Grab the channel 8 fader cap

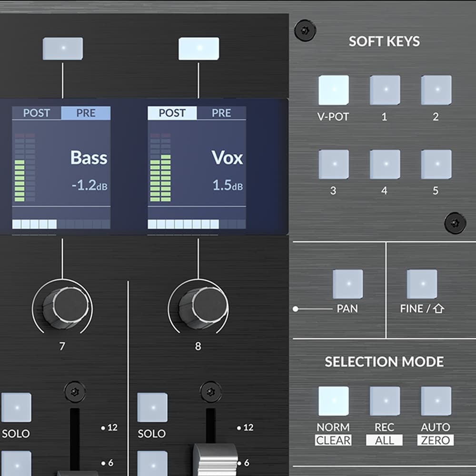point(216,460)
